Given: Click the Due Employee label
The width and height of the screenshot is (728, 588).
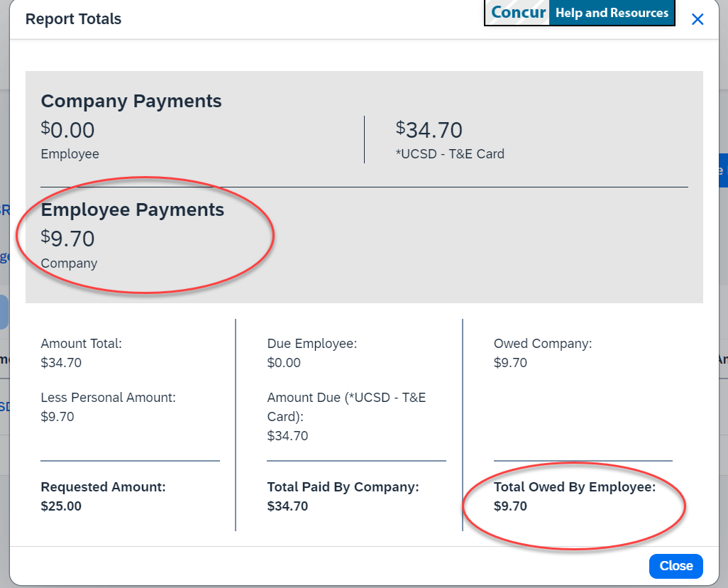Looking at the screenshot, I should click(x=311, y=344).
